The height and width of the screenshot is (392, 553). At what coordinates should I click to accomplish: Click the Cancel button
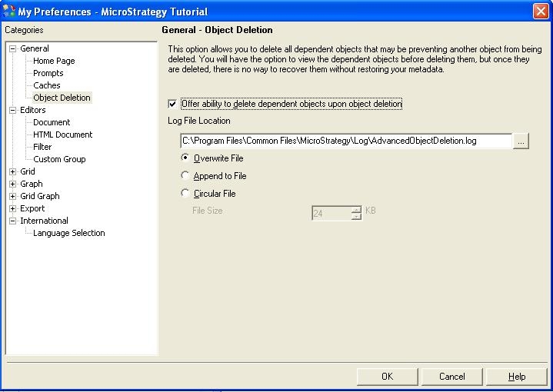pos(452,377)
